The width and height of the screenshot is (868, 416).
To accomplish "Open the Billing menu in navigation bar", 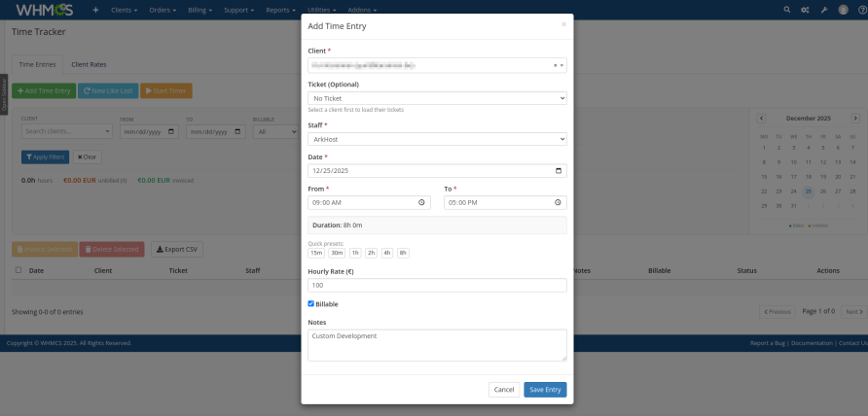I will (202, 10).
